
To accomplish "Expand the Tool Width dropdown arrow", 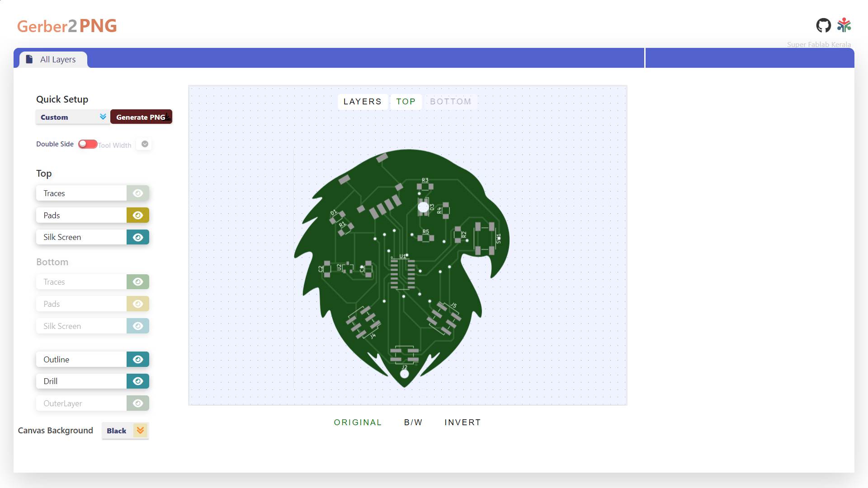I will 145,144.
